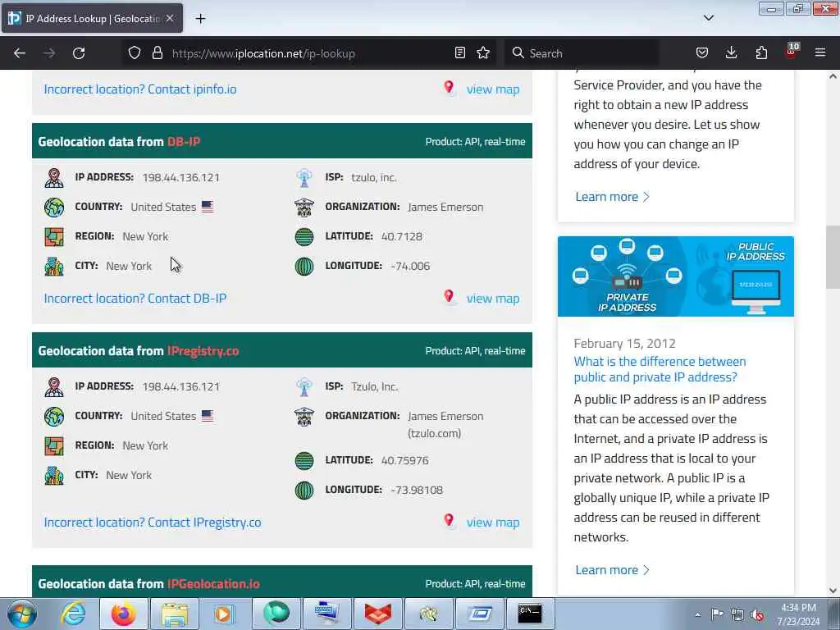Close the IP Address Lookup tab
The height and width of the screenshot is (630, 840).
coord(170,18)
